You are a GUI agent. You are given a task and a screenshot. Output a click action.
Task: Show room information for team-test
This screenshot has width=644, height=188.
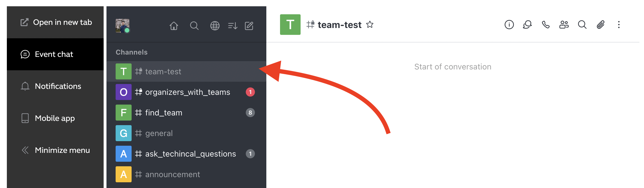tap(509, 25)
